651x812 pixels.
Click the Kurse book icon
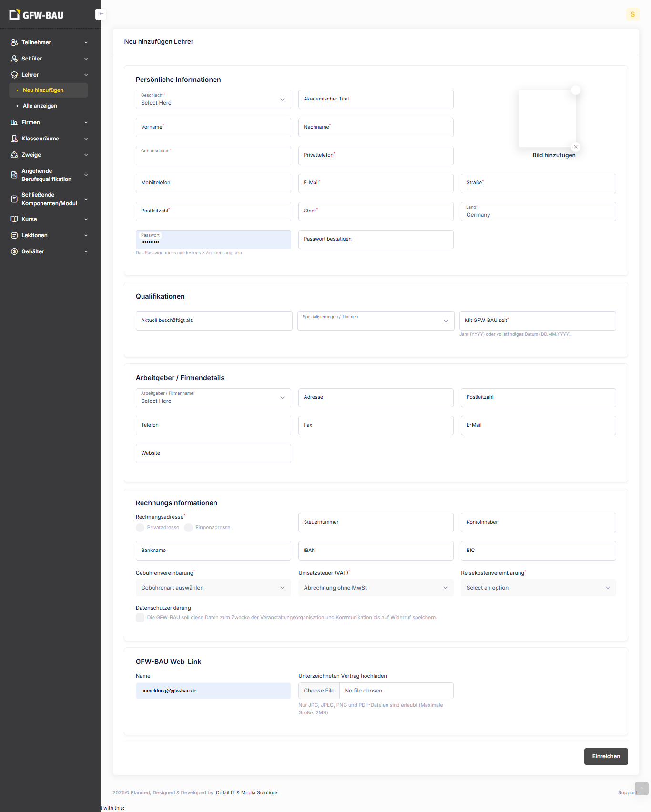(14, 219)
